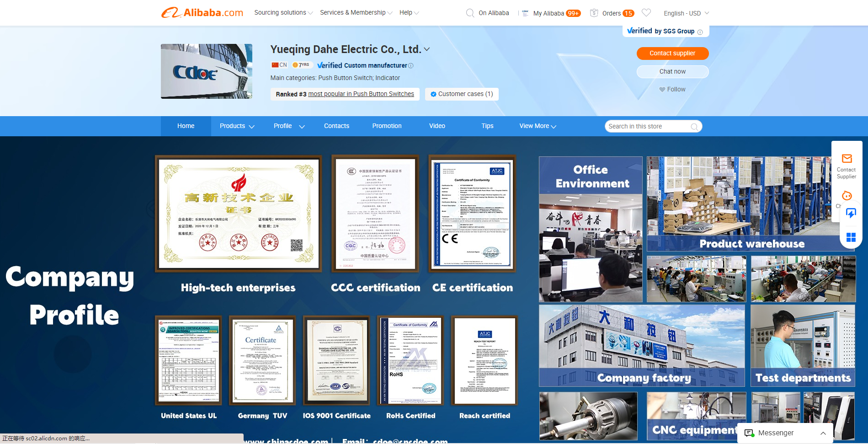Click Verified Custom manufacturer label
Viewport: 868px width, 444px height.
pos(362,65)
